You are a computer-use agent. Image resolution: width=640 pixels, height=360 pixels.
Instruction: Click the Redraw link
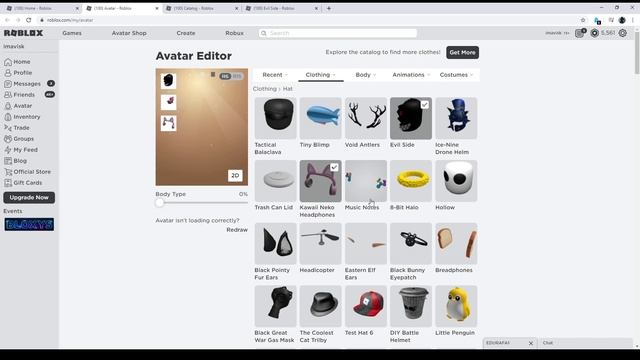coord(237,230)
